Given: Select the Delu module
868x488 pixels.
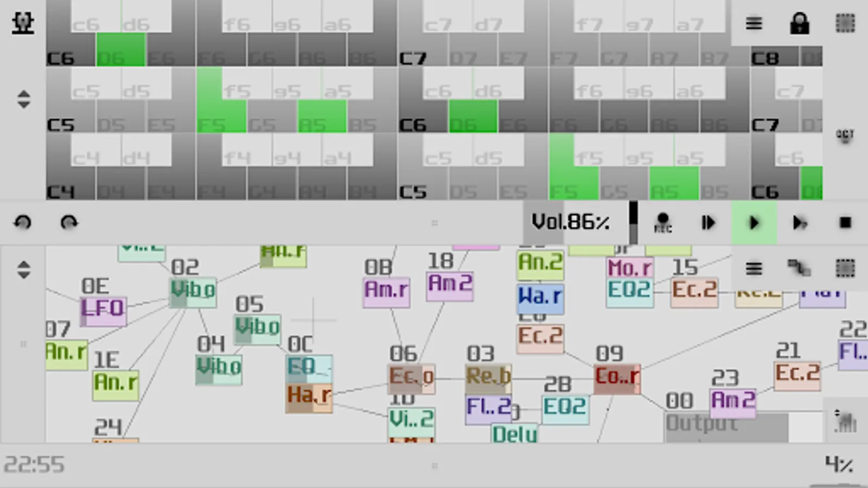Looking at the screenshot, I should [x=514, y=434].
